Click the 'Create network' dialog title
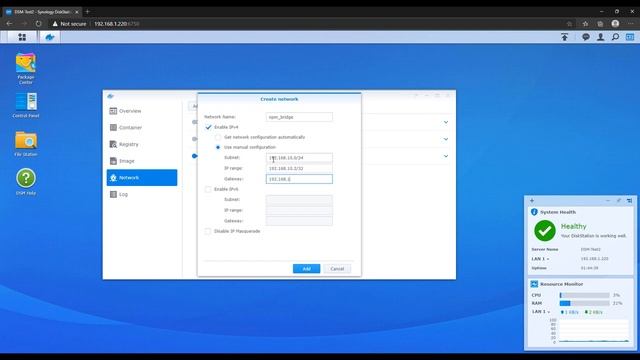 point(279,99)
